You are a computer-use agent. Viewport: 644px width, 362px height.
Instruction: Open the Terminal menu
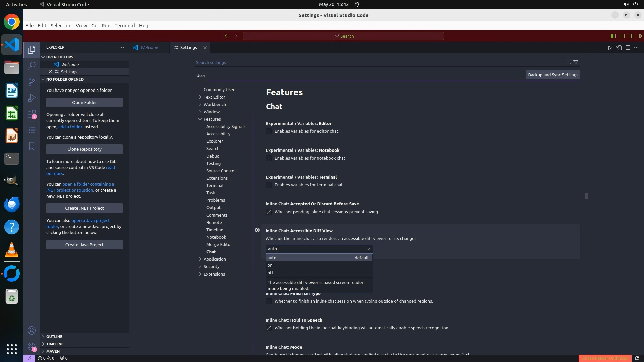click(124, 26)
